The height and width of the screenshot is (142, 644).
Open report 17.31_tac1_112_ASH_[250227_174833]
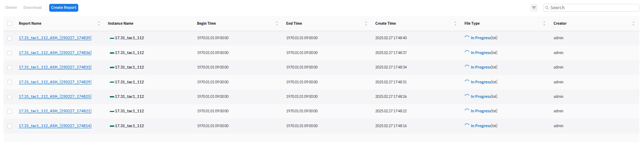55,67
